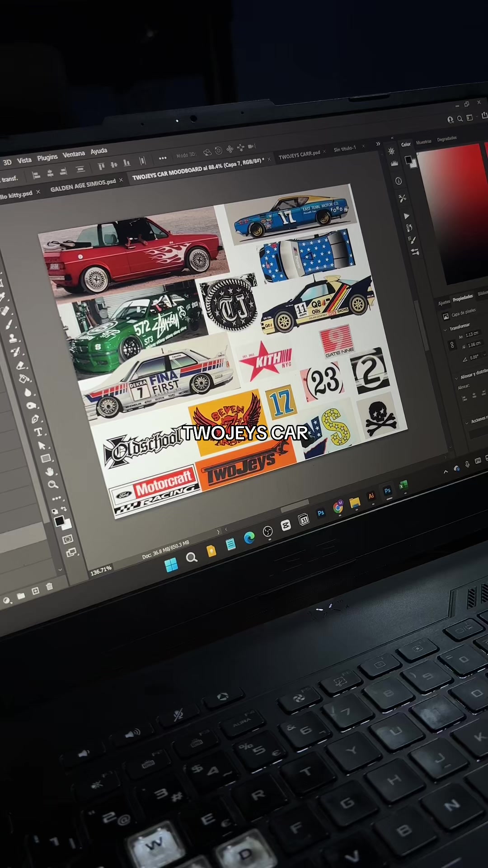
Task: Collapse the Alinear y distribuir section
Action: coord(456,377)
